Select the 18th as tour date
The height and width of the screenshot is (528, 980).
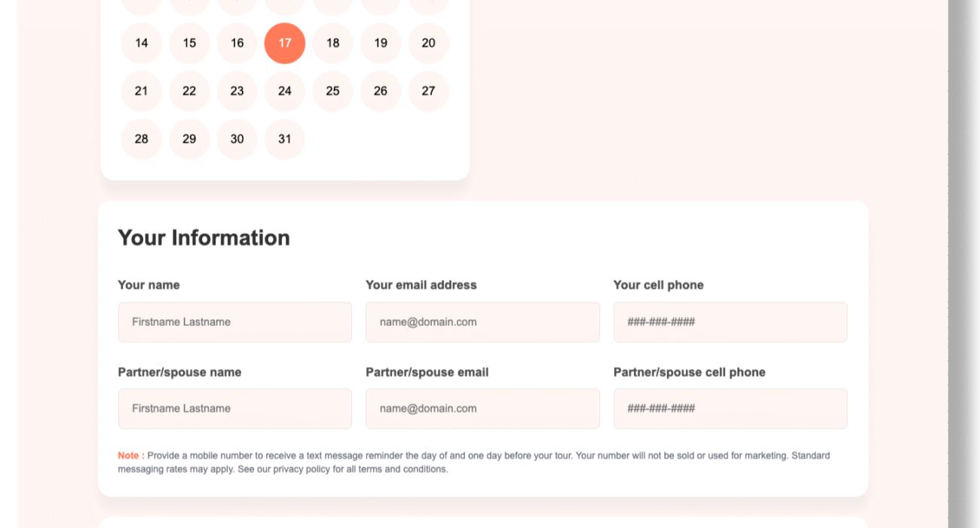pos(332,43)
